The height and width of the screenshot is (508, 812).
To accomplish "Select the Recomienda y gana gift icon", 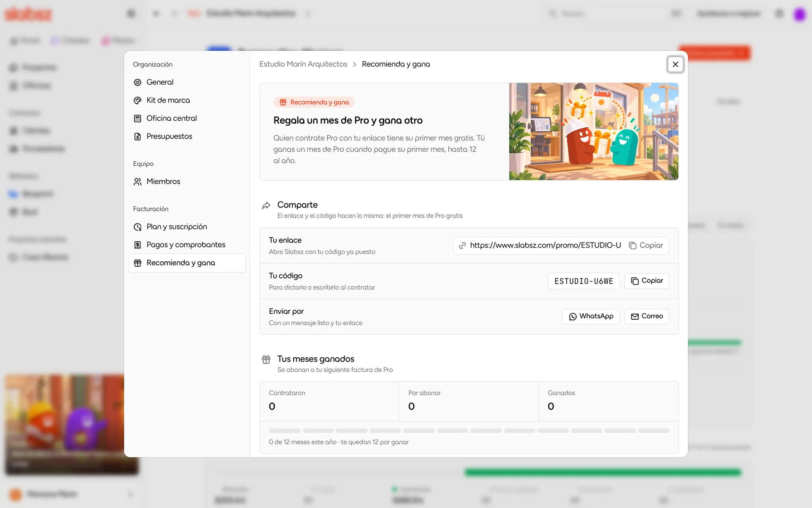I will point(137,263).
